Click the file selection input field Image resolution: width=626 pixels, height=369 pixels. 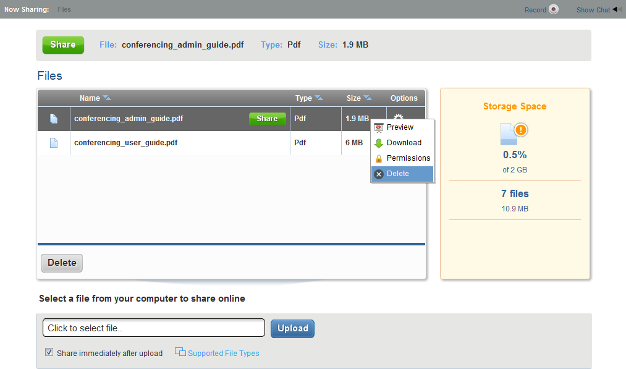point(154,328)
